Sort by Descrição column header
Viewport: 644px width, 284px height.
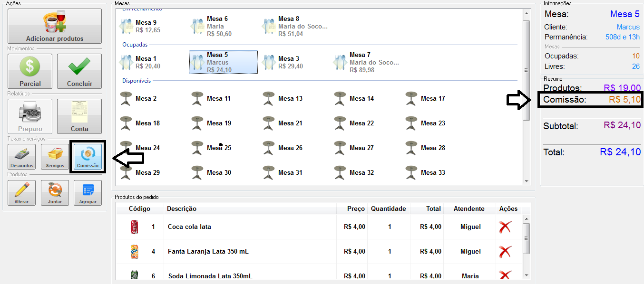click(250, 208)
